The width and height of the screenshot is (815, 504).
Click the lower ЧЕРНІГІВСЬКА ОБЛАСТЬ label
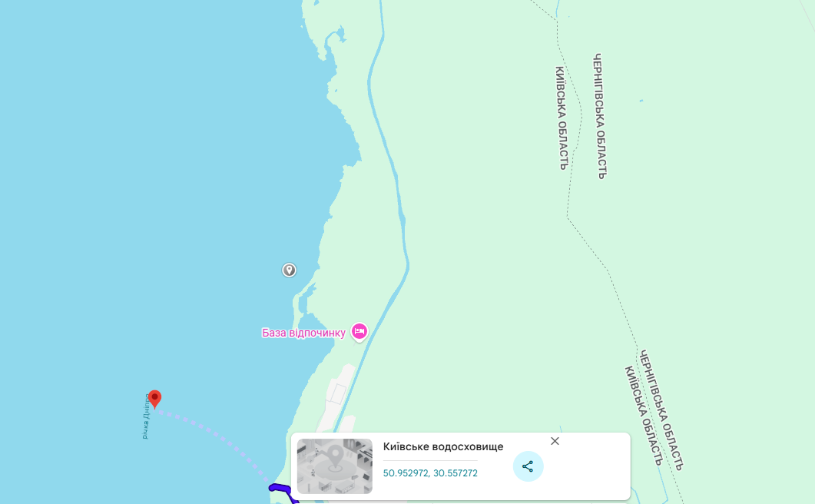click(661, 410)
